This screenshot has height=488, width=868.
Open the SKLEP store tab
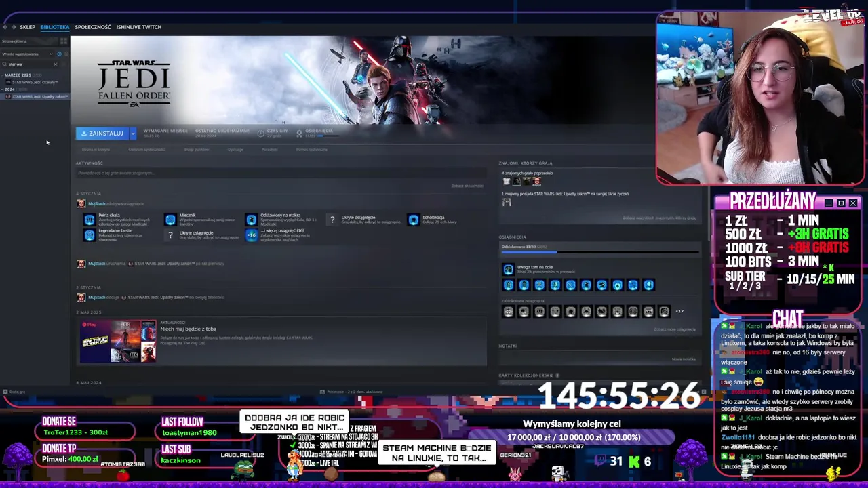(x=27, y=27)
